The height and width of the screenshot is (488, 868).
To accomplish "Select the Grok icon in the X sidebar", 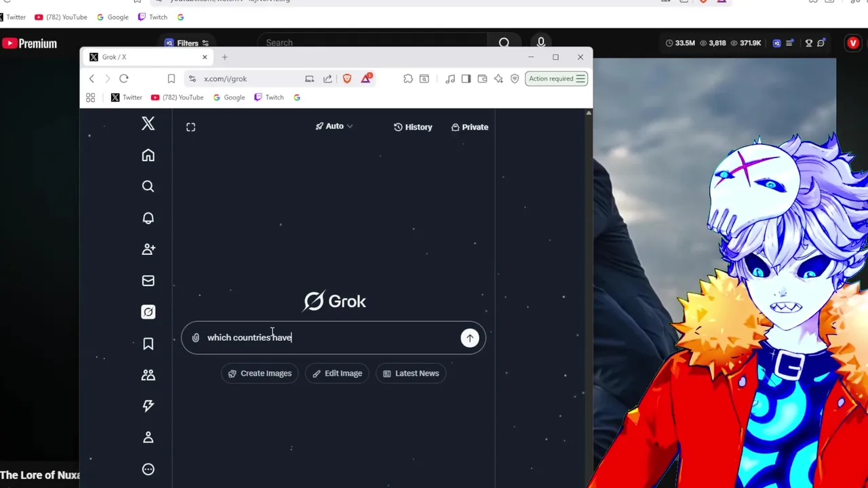I will click(148, 312).
